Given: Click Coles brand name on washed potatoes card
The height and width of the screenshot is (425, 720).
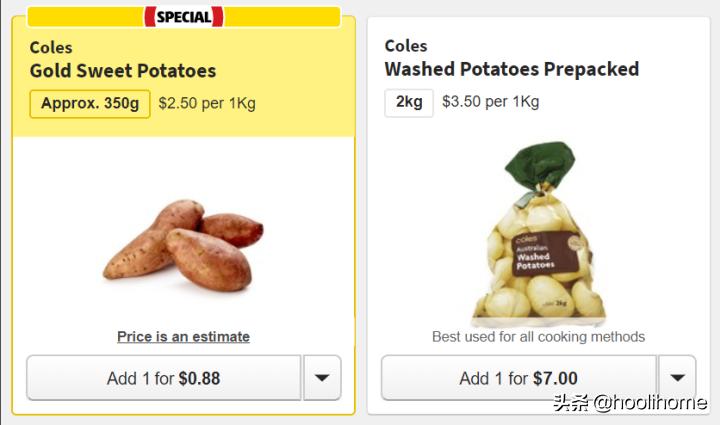Looking at the screenshot, I should [406, 46].
